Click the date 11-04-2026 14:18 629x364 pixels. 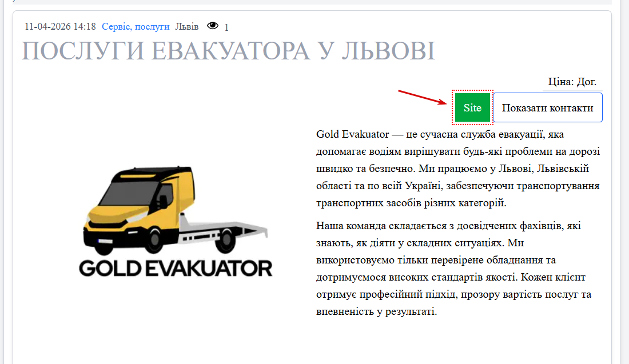coord(60,26)
